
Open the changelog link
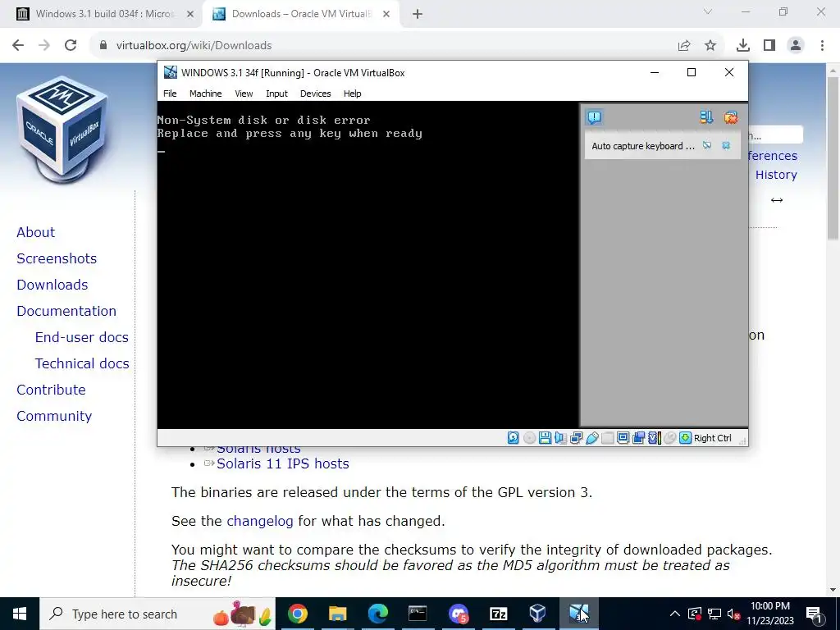pos(260,521)
